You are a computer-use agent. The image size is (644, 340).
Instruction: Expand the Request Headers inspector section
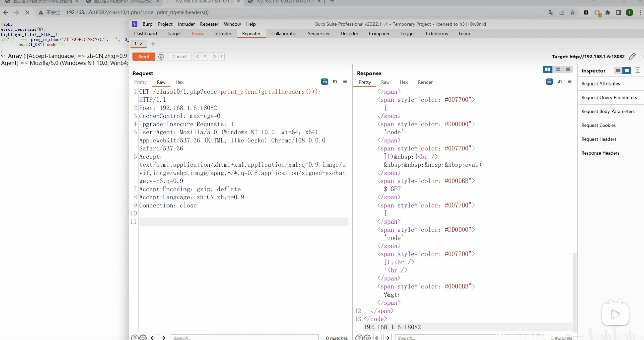599,139
